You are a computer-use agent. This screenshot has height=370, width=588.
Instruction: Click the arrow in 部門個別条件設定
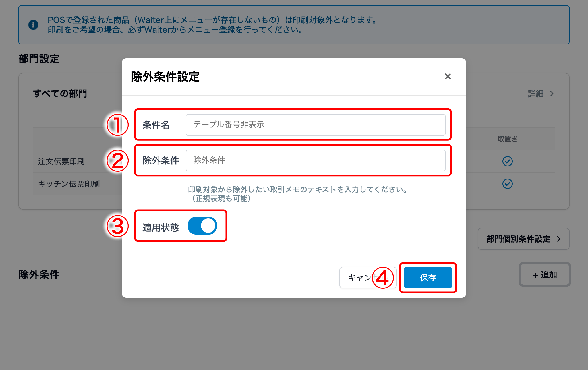pos(559,239)
